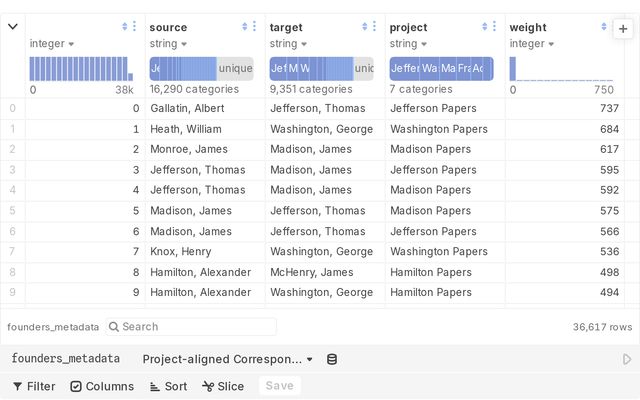Add a new column with plus icon
The height and width of the screenshot is (400, 640).
[623, 29]
